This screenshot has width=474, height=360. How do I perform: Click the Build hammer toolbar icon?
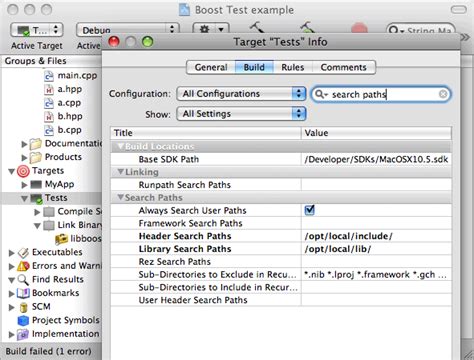point(258,27)
